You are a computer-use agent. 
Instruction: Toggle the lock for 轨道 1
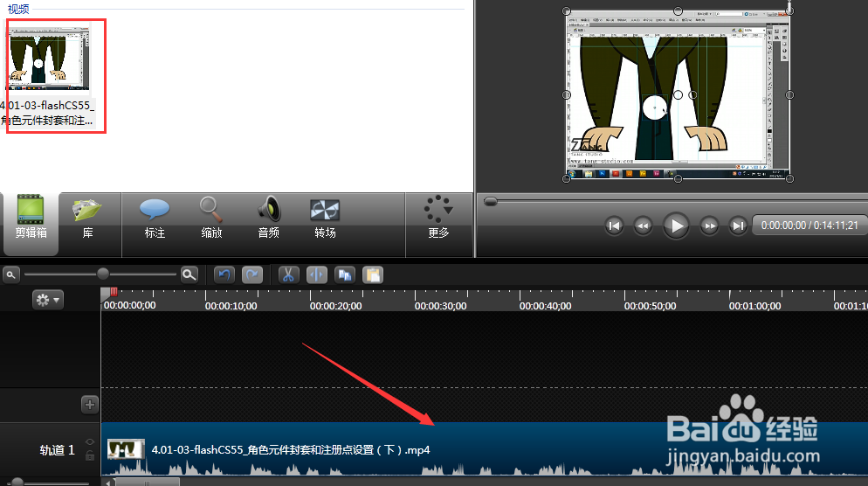coord(90,455)
